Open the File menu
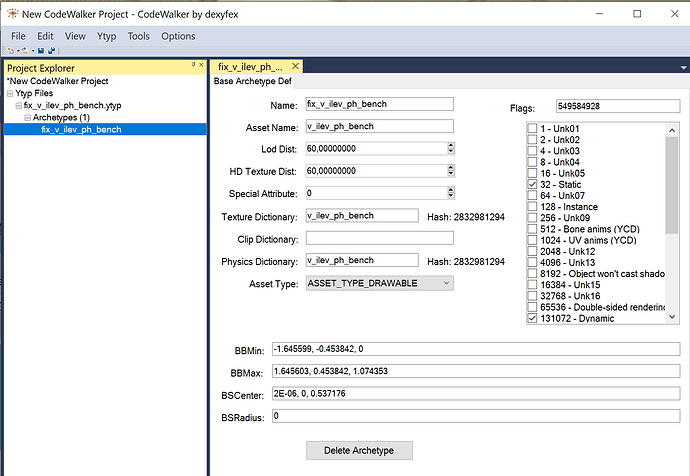Viewport: 690px width, 476px height. point(18,36)
